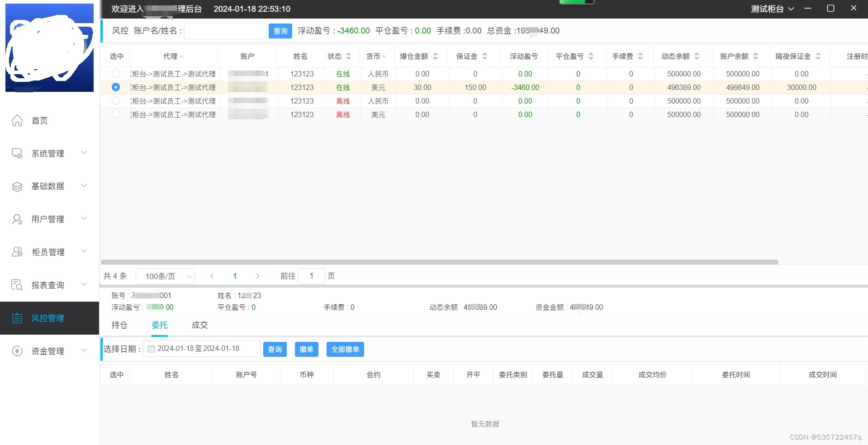
Task: Click the 委托时间 column header
Action: pos(736,374)
